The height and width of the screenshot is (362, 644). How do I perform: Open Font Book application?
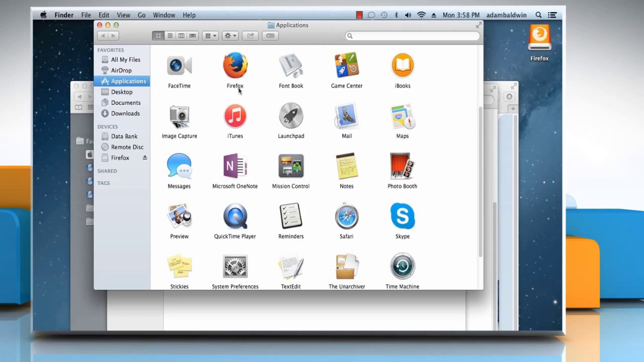[291, 66]
